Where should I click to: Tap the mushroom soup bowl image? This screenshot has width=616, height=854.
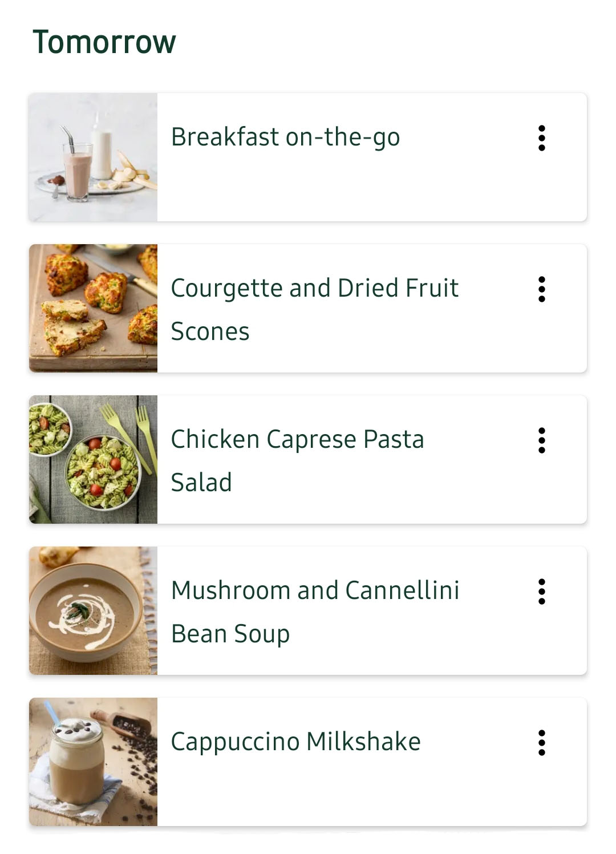pos(93,611)
